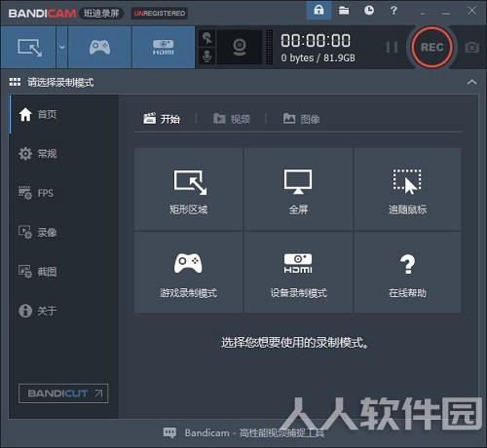Toggle the webcam overlay icon
Screen dimensions: 487x448
tap(240, 48)
